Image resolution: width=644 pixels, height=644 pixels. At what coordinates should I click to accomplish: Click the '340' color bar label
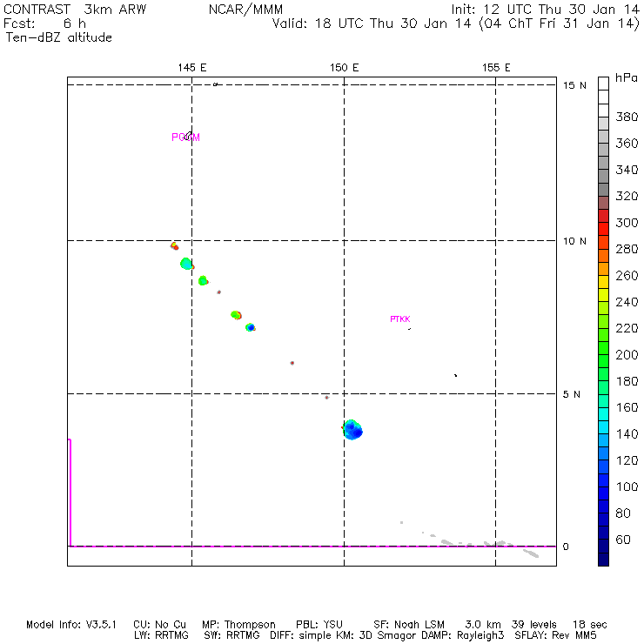pos(627,170)
